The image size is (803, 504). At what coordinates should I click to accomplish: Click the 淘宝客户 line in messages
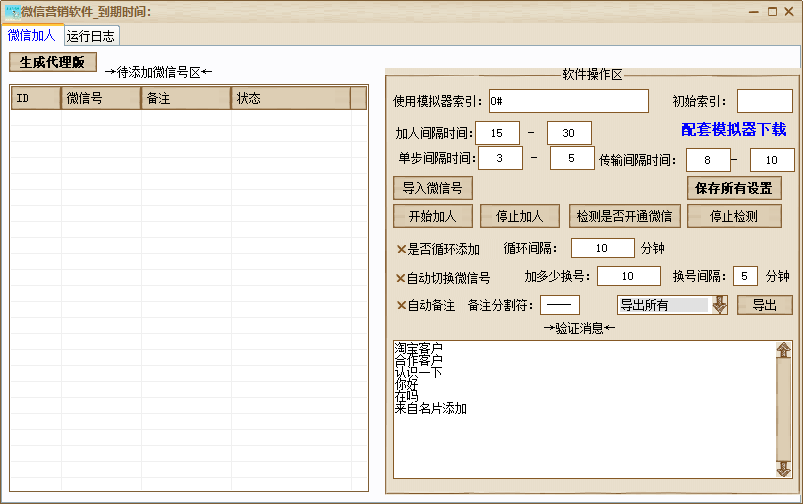418,348
